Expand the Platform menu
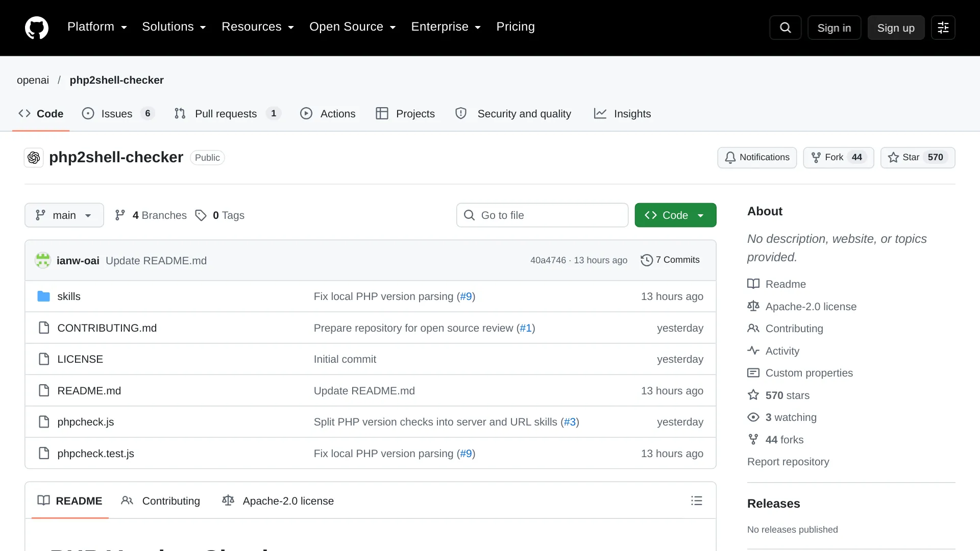980x551 pixels. (x=97, y=27)
